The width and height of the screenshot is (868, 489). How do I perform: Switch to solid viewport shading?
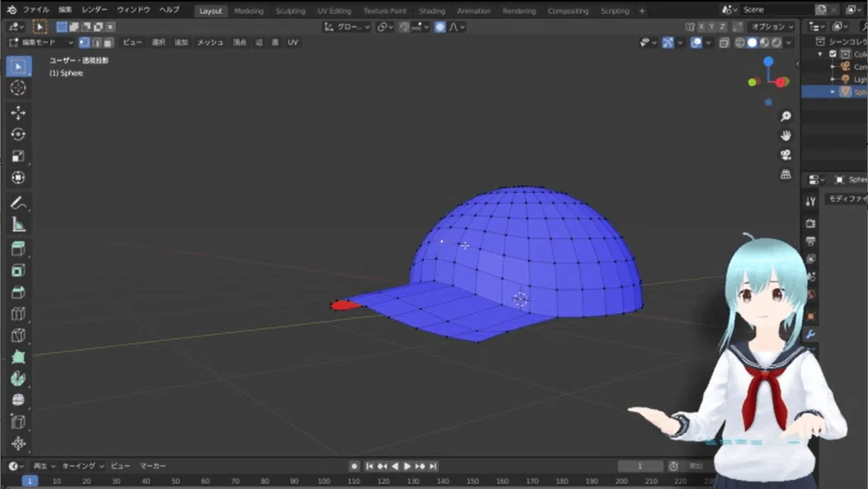[752, 43]
